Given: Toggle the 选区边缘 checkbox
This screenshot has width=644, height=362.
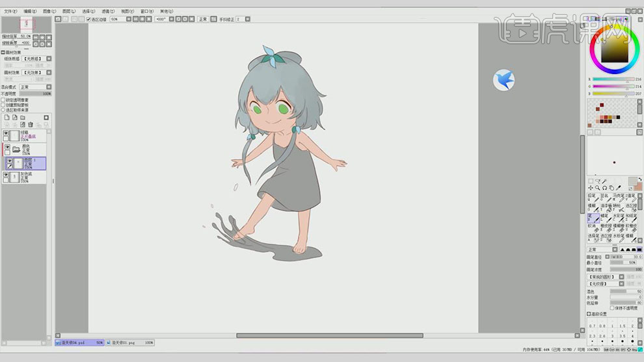Looking at the screenshot, I should point(88,19).
